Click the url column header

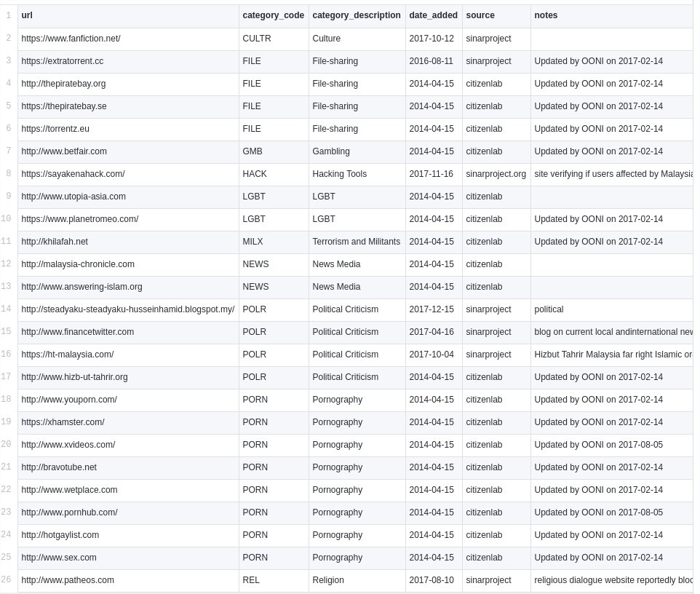click(128, 15)
